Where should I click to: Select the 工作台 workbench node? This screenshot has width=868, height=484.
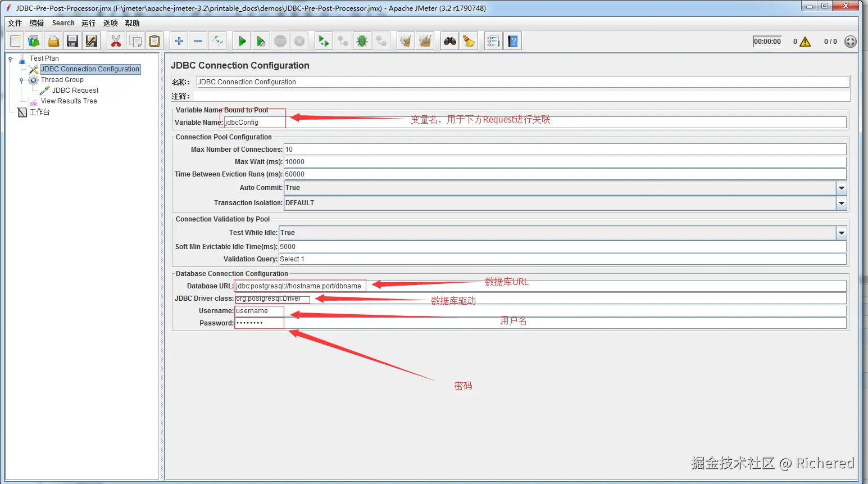pyautogui.click(x=40, y=112)
